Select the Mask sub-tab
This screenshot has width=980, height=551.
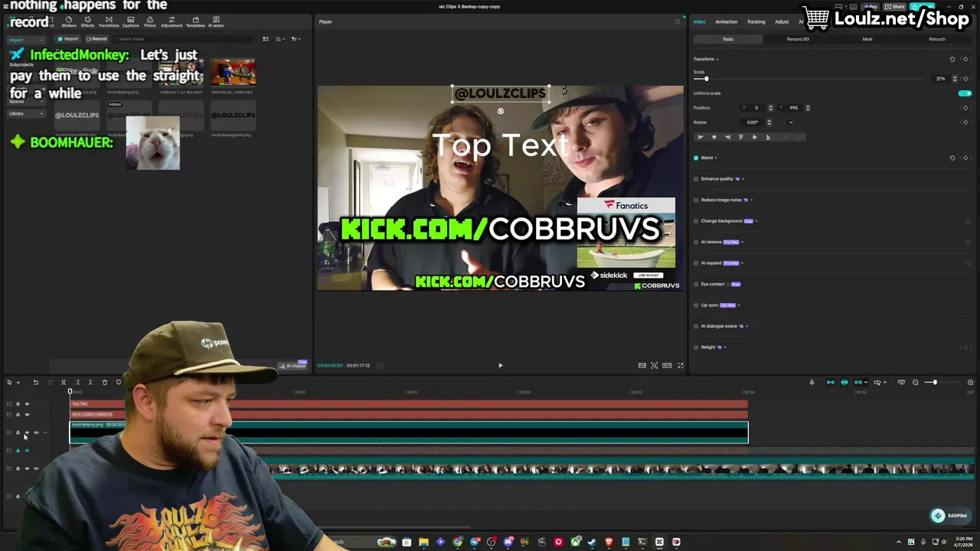click(x=867, y=39)
